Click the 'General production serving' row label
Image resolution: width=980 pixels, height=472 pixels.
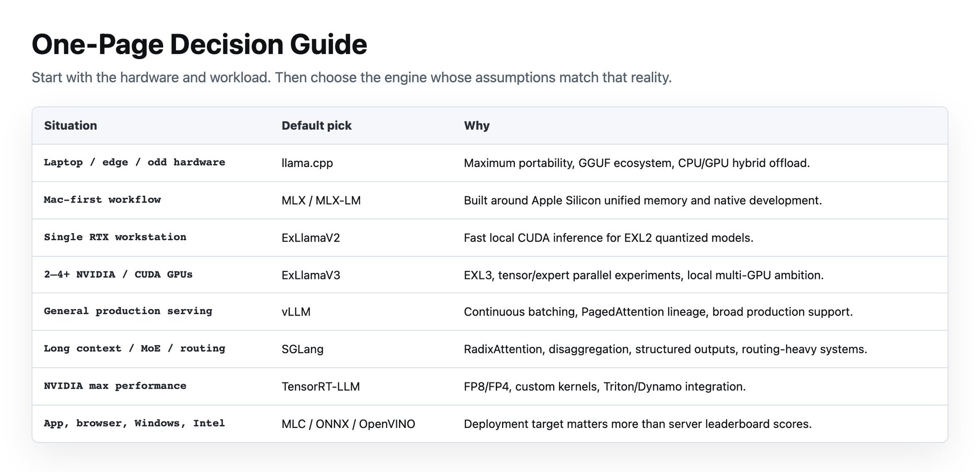click(x=128, y=311)
